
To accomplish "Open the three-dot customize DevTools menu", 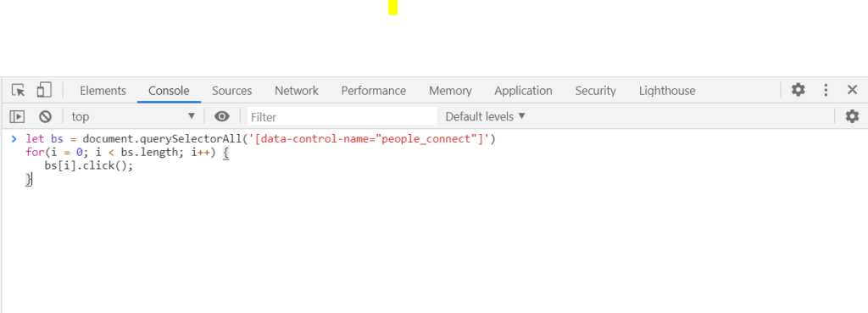I will tap(826, 90).
